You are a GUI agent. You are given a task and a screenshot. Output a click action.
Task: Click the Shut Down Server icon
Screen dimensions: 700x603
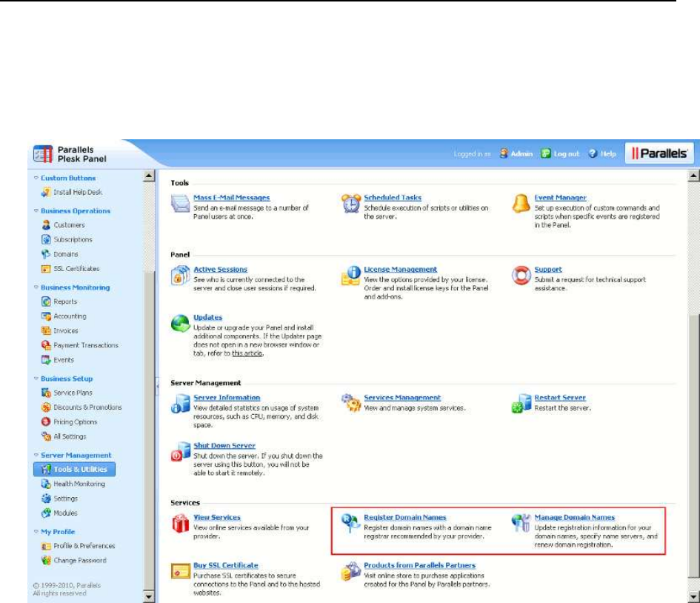(180, 452)
